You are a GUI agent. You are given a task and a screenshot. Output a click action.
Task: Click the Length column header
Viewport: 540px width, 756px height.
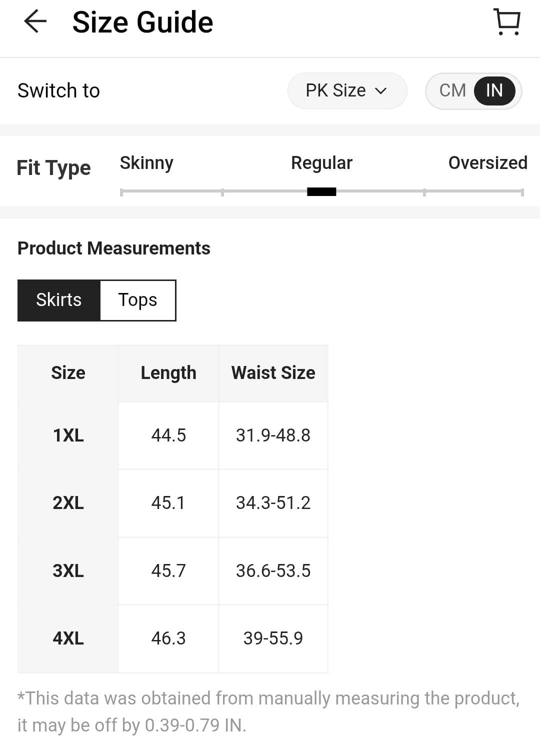tap(168, 373)
